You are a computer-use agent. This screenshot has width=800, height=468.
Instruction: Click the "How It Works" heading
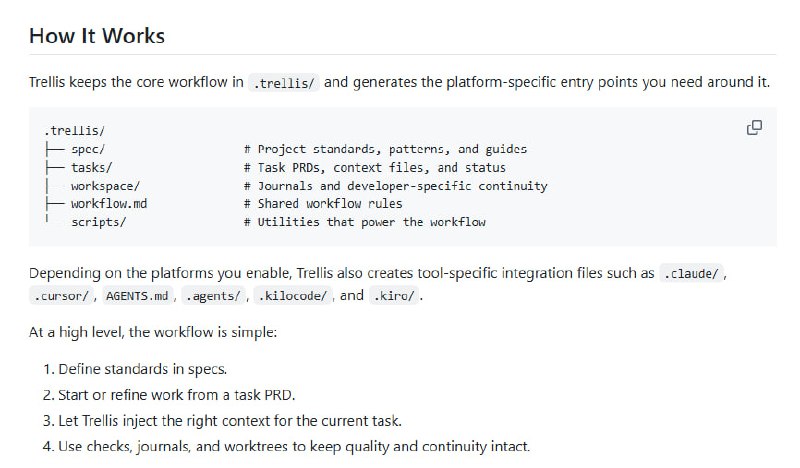[97, 36]
